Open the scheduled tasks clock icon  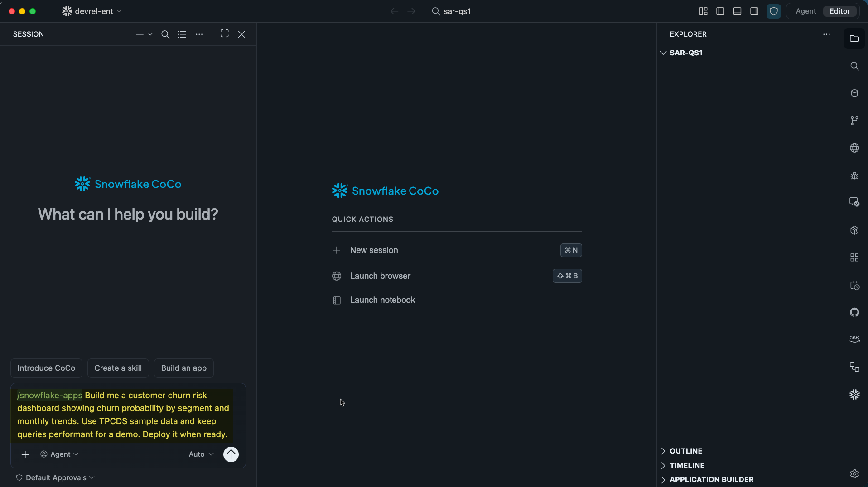854,286
